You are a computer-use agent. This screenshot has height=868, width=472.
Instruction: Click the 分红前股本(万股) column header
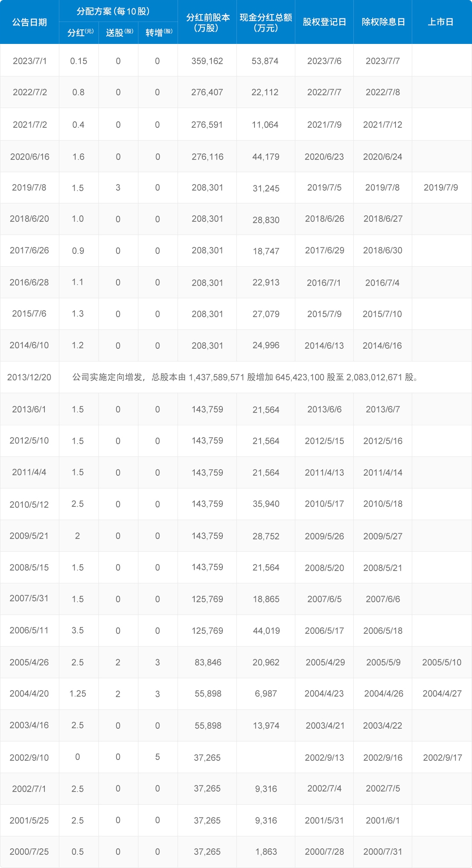point(207,22)
